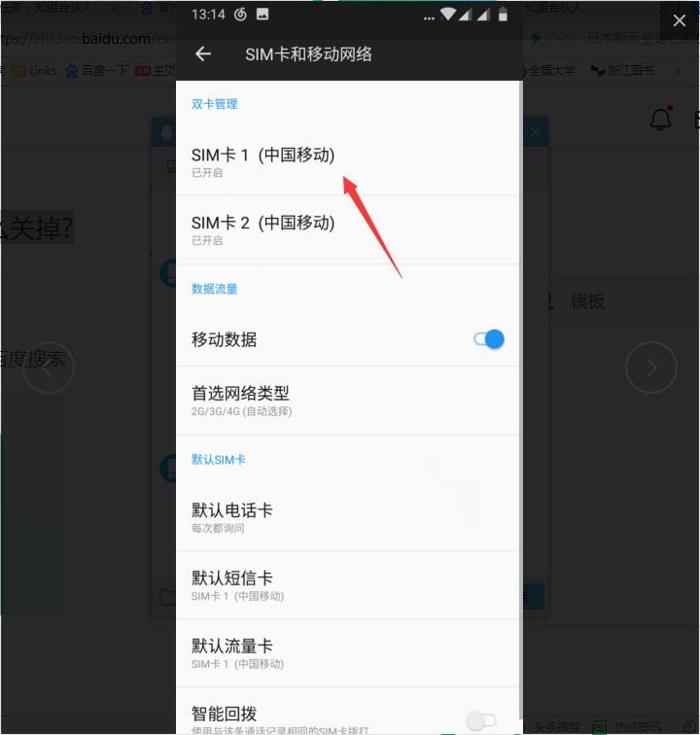This screenshot has width=700, height=735.
Task: Tap the back arrow in settings header
Action: pyautogui.click(x=203, y=53)
